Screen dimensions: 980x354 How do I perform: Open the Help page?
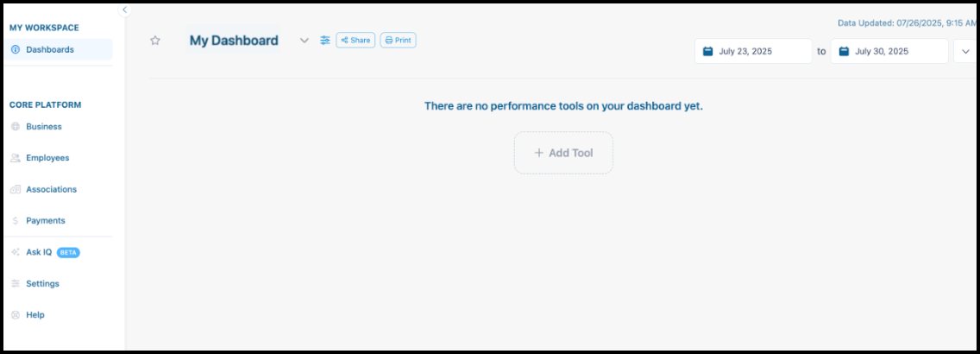(x=35, y=315)
